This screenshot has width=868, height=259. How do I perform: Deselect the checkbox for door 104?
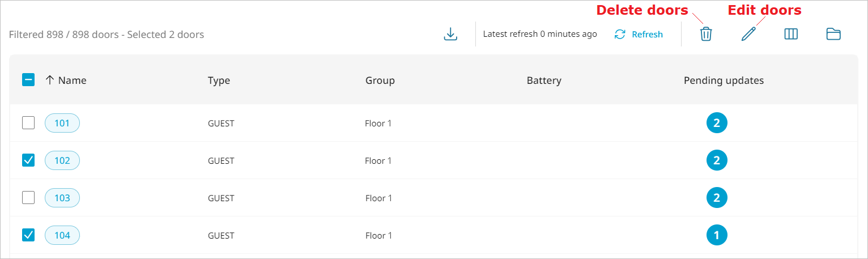tap(28, 235)
